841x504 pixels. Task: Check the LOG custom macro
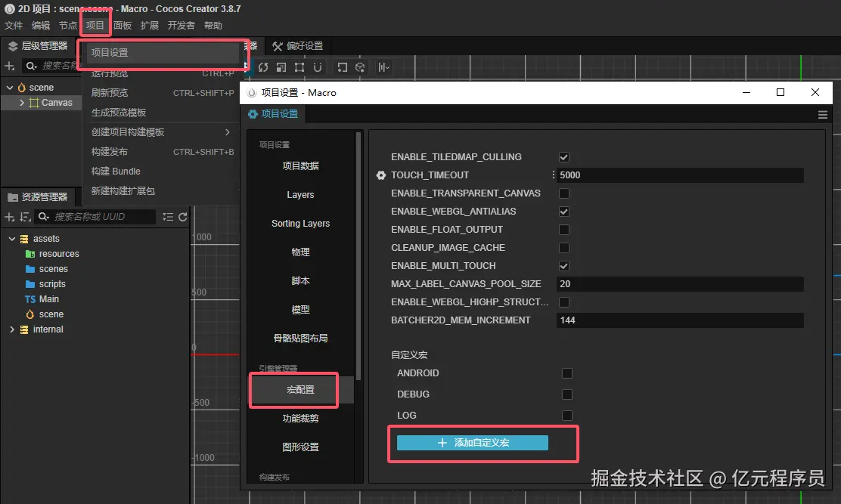coord(567,416)
